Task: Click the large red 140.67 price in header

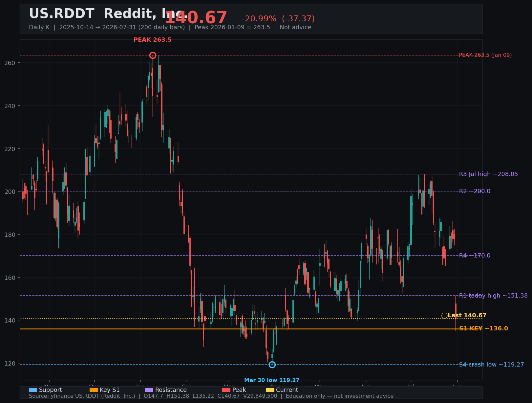Action: point(196,18)
